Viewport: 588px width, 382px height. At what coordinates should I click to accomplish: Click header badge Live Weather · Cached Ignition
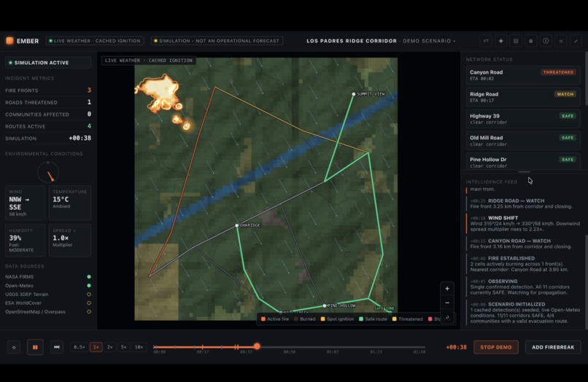click(95, 41)
